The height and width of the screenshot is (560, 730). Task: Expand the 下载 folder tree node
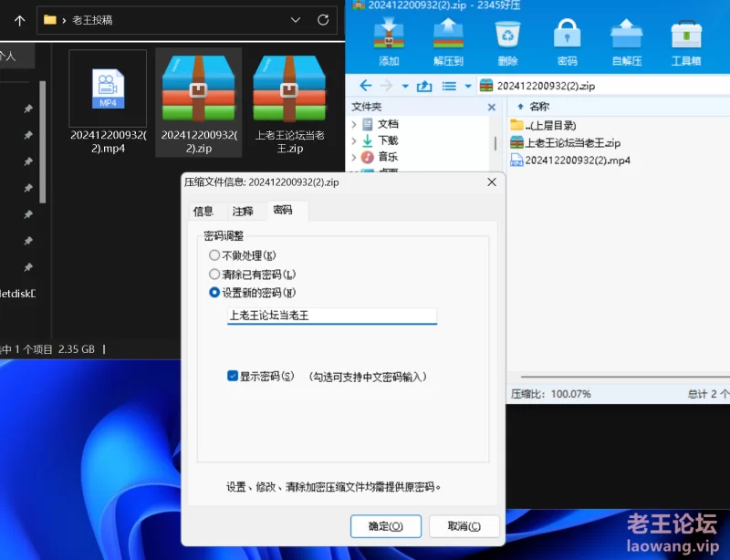click(x=354, y=140)
